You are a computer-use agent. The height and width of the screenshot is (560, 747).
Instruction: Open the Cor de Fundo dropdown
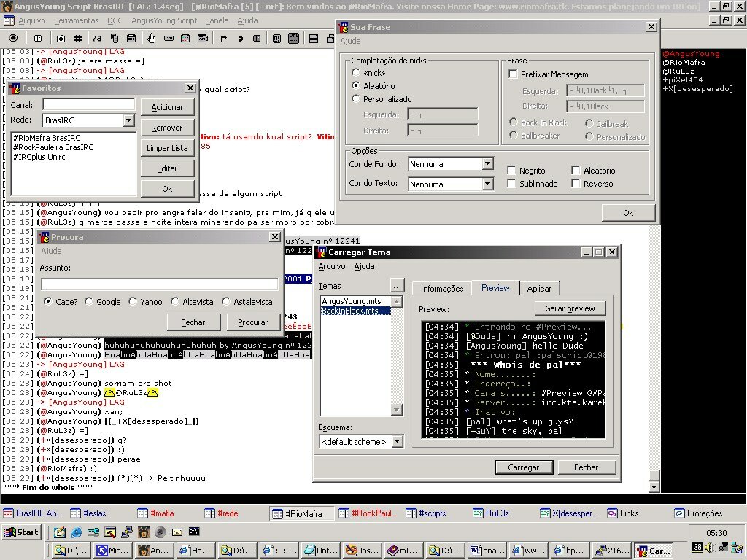pyautogui.click(x=487, y=164)
